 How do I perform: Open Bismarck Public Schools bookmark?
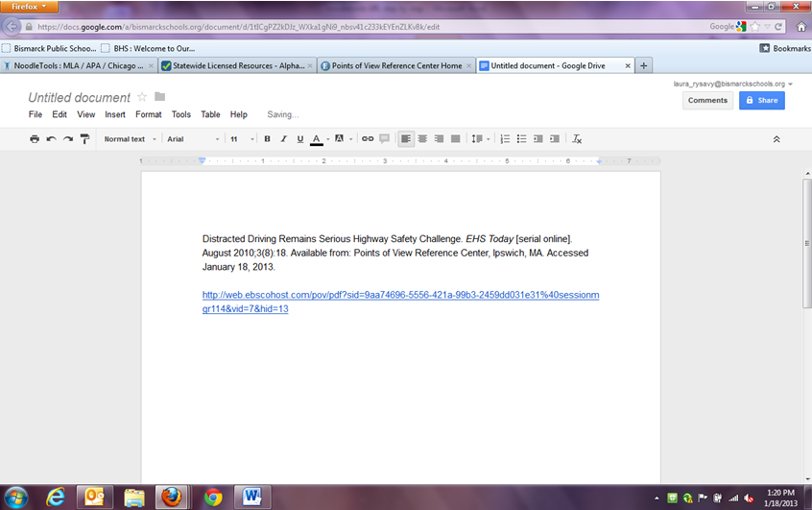tap(49, 48)
